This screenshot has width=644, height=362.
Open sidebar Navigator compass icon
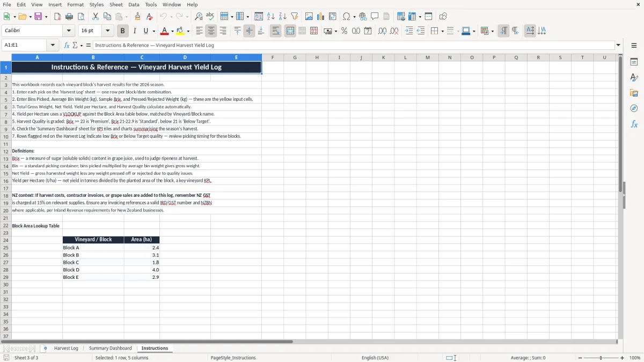(634, 109)
